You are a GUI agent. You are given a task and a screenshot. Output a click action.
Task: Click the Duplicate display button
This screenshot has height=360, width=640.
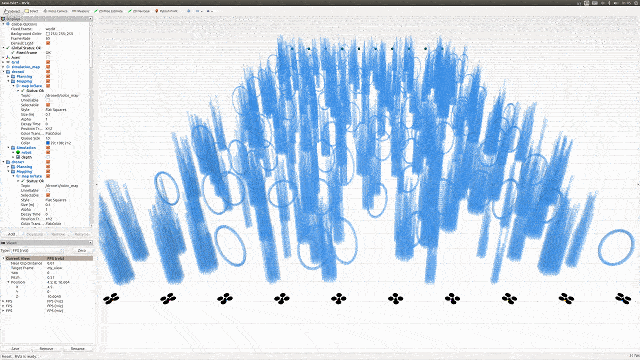pyautogui.click(x=35, y=234)
